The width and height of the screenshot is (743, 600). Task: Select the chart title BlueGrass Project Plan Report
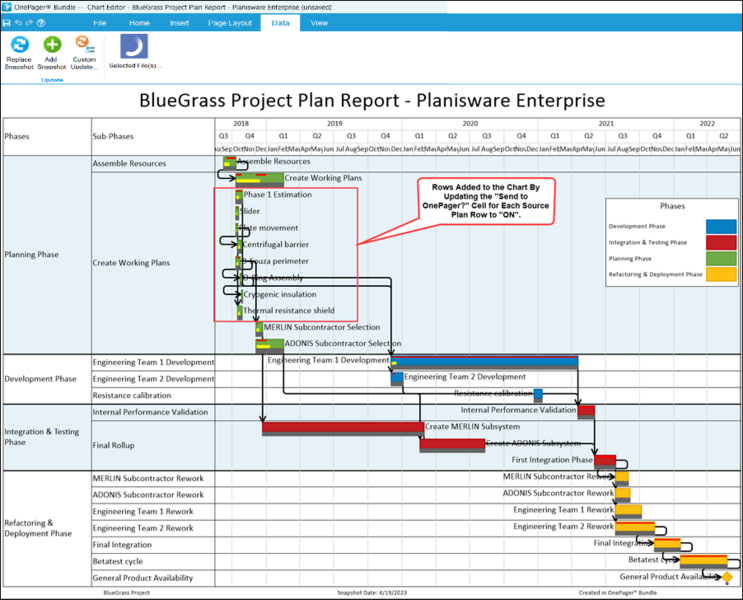click(372, 100)
